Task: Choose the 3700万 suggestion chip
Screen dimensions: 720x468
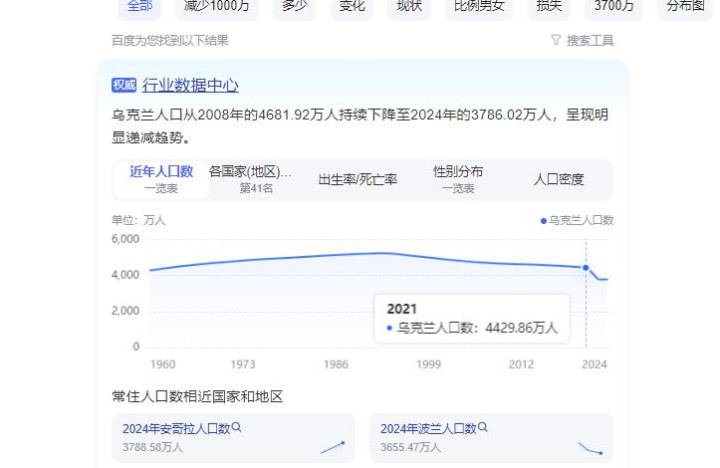Action: pos(614,6)
